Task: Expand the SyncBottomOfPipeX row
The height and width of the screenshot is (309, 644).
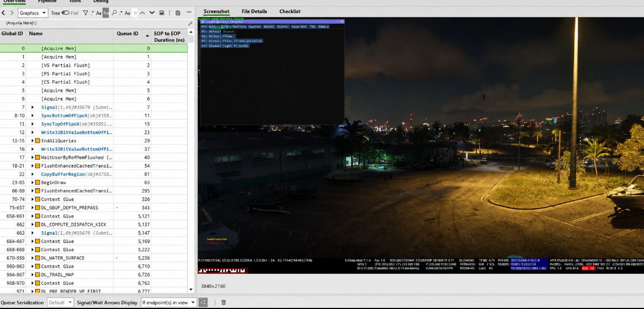Action: tap(32, 116)
